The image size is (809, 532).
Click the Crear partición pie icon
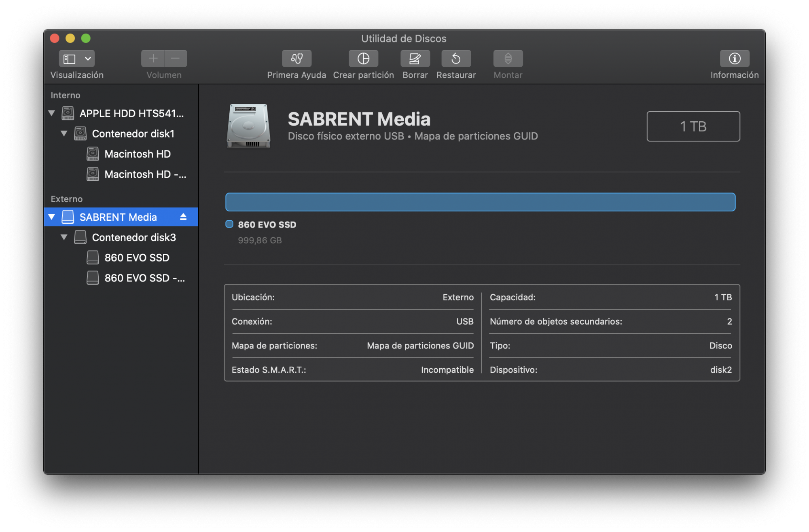pyautogui.click(x=363, y=59)
